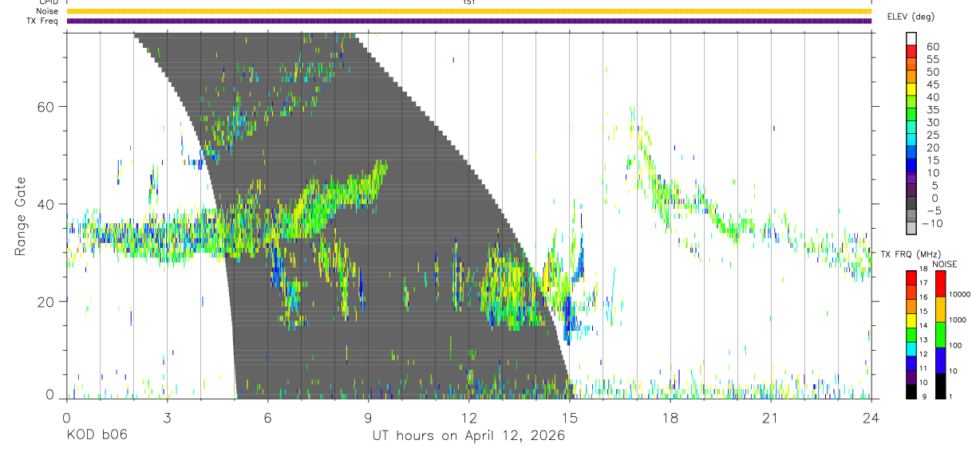This screenshot has height=452, width=980.
Task: Click the x-axis tick label '21'
Action: tap(770, 417)
